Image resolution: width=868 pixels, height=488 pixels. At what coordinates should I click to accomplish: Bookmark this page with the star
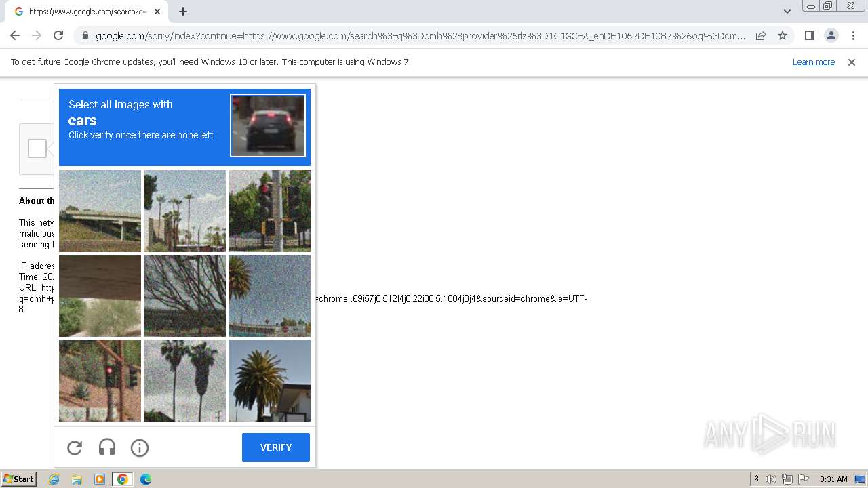click(x=783, y=35)
